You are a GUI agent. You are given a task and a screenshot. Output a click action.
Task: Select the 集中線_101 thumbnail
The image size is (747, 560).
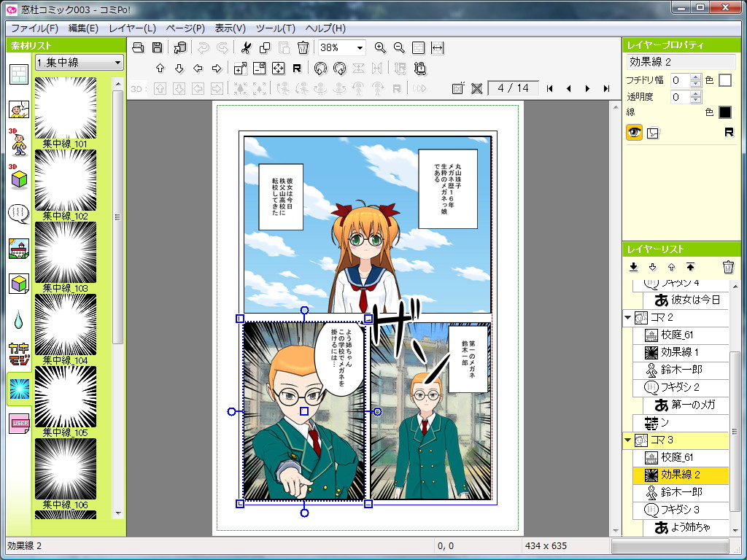coord(65,108)
